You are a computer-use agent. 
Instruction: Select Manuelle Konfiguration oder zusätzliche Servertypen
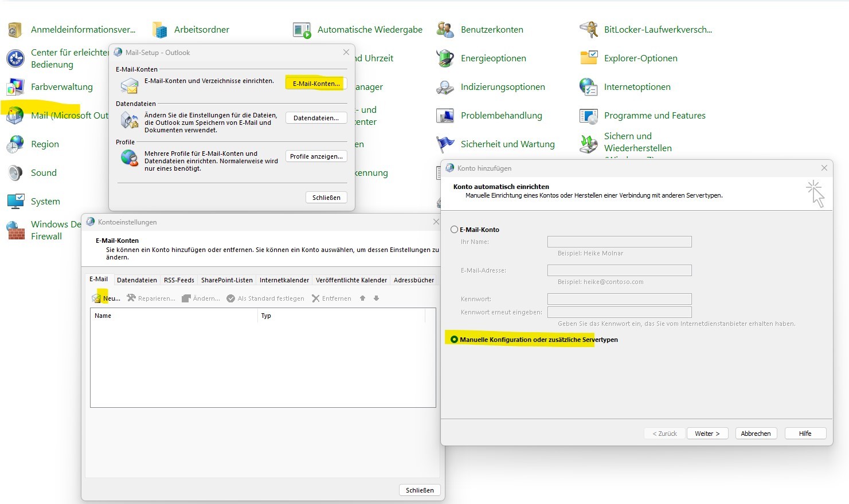tap(455, 339)
